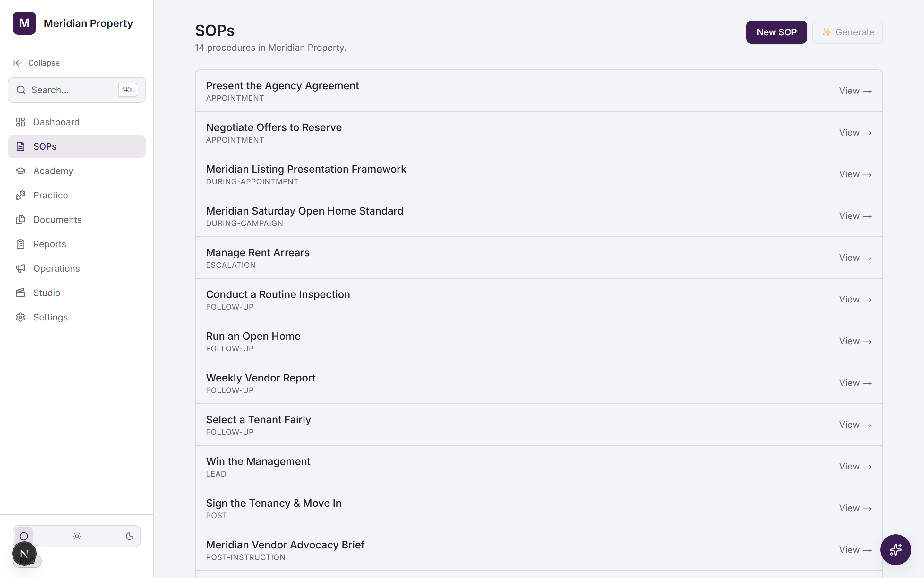Click Meridian Listing Presentation Framework title
Screen dimensions: 924x578
coord(306,169)
